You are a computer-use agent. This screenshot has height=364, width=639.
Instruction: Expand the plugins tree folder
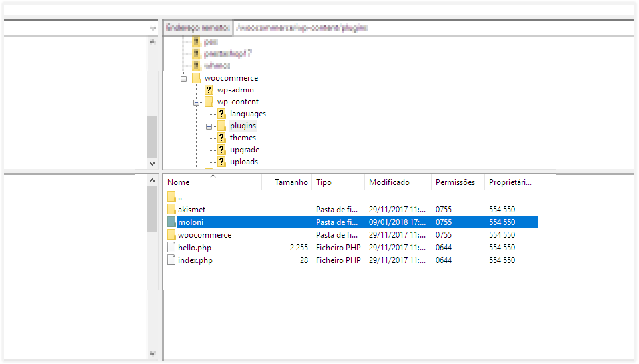coord(209,126)
